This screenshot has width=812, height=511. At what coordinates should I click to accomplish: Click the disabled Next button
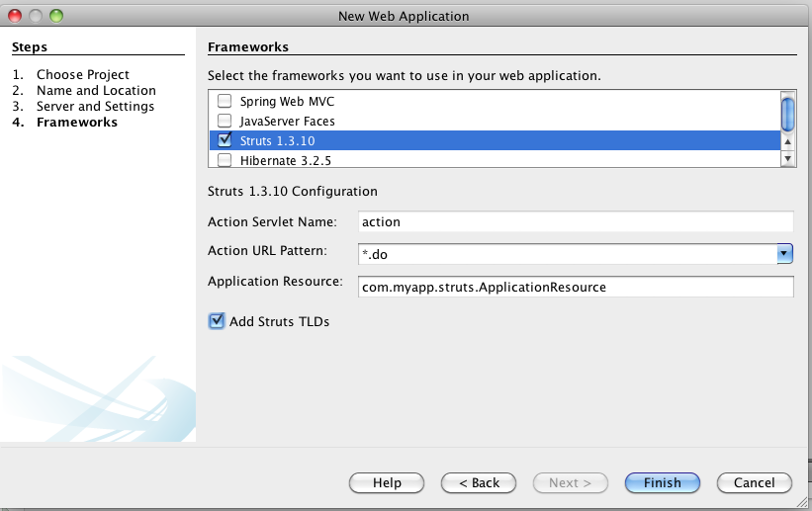pos(570,482)
